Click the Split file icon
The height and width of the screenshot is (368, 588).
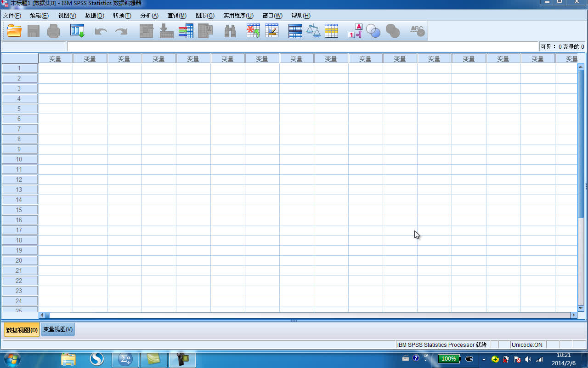[x=295, y=31]
